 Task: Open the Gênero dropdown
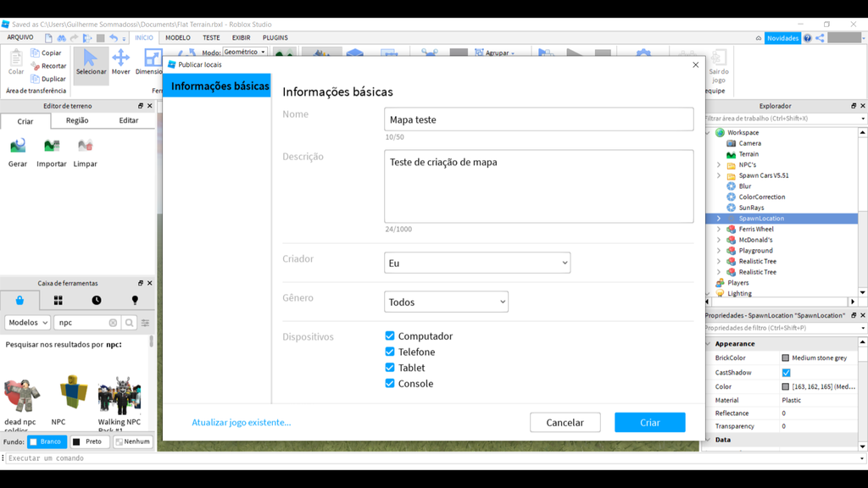click(446, 302)
